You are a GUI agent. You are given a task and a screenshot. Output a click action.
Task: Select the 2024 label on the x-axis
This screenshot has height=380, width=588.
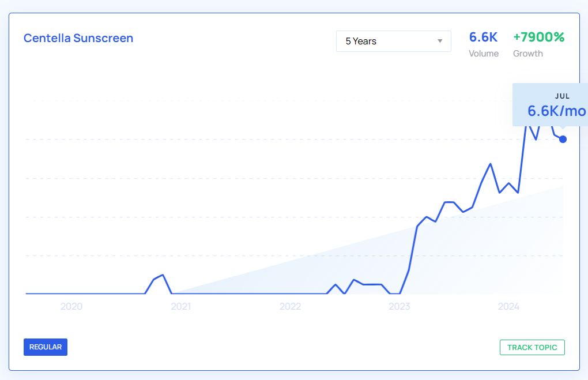click(508, 306)
